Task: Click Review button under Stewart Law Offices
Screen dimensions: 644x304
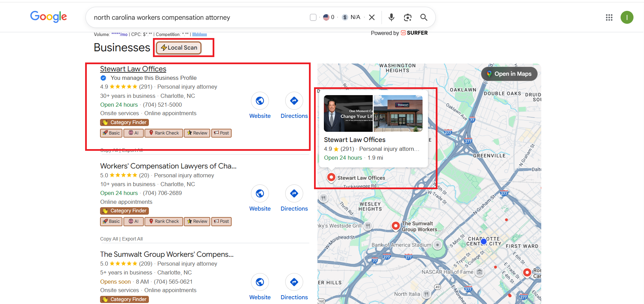Action: tap(197, 133)
